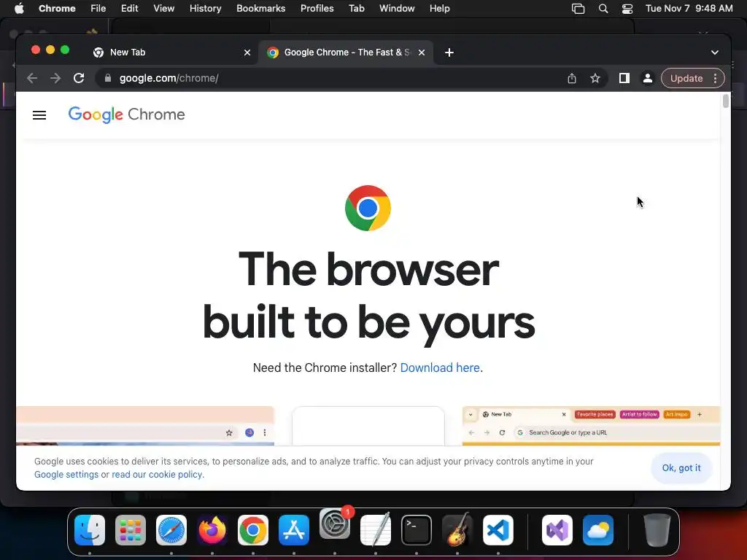Open the Tab menu
This screenshot has width=747, height=560.
tap(356, 9)
